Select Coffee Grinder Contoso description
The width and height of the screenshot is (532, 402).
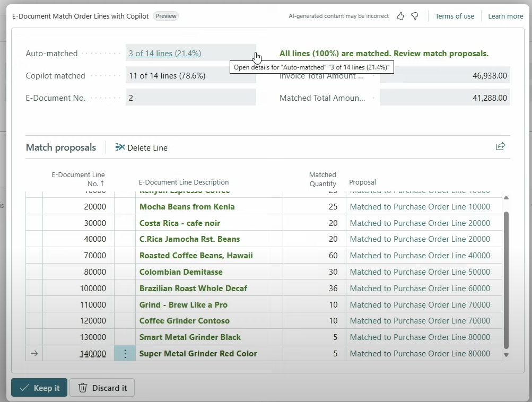[x=184, y=321]
